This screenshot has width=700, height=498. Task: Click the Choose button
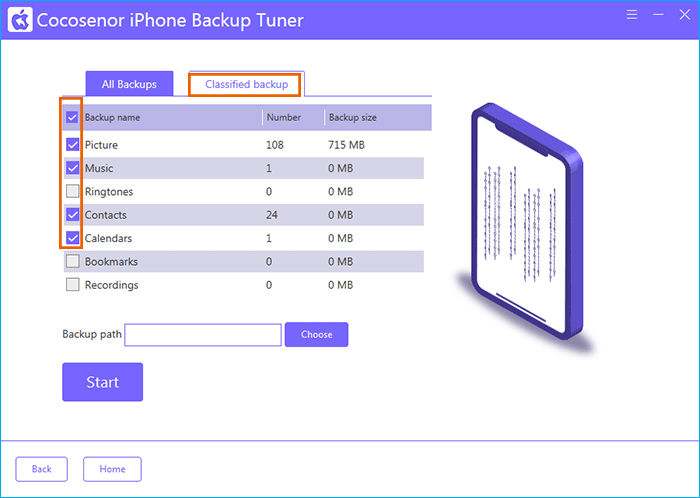(x=317, y=334)
